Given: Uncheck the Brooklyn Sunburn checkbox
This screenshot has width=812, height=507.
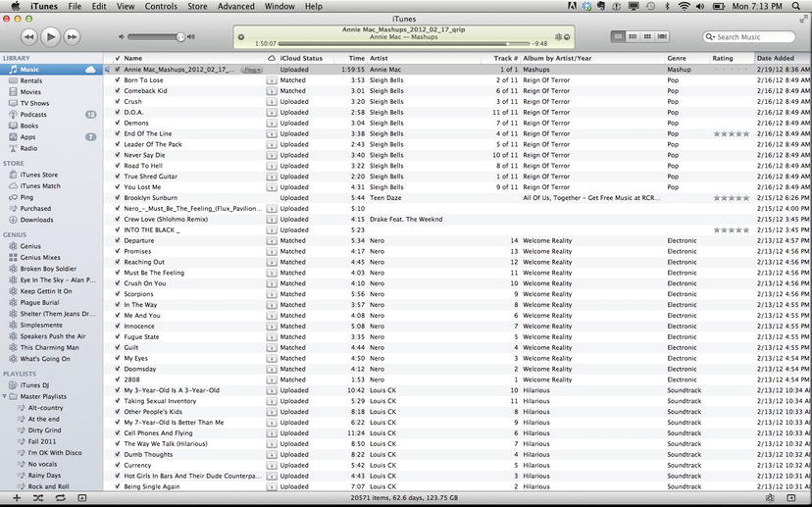Looking at the screenshot, I should pyautogui.click(x=117, y=198).
